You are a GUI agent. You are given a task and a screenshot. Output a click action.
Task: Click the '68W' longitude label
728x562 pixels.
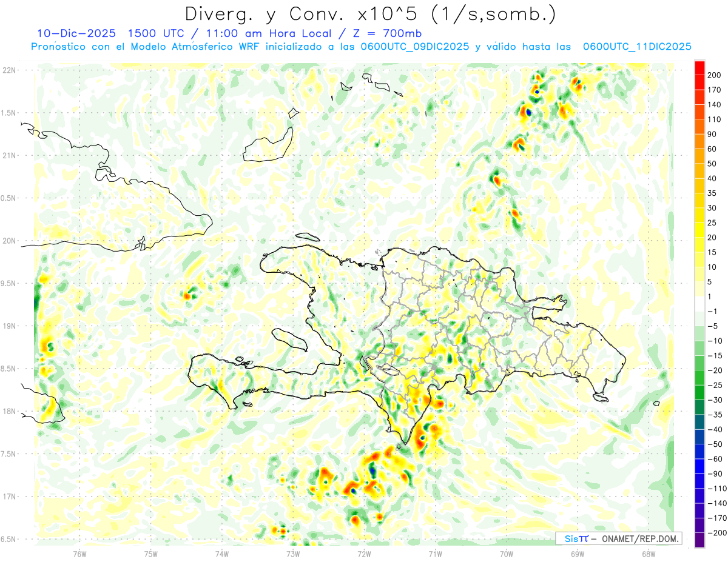(x=649, y=554)
